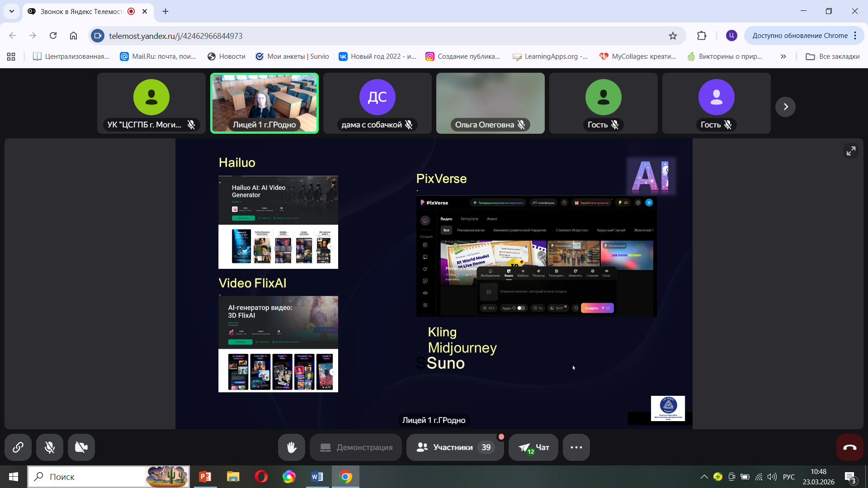Expand shared presentation to fullscreen

(x=851, y=151)
